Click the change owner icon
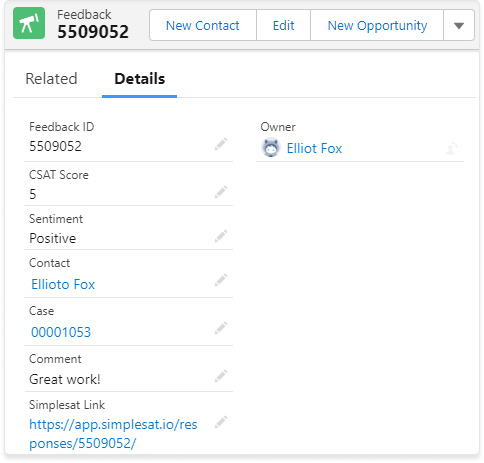The width and height of the screenshot is (484, 463). coord(452,148)
